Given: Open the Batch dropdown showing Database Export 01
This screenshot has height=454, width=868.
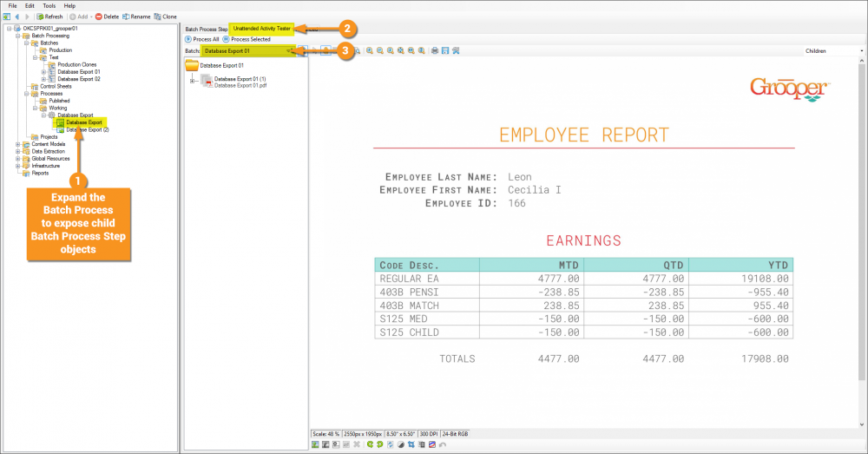Looking at the screenshot, I should click(248, 51).
